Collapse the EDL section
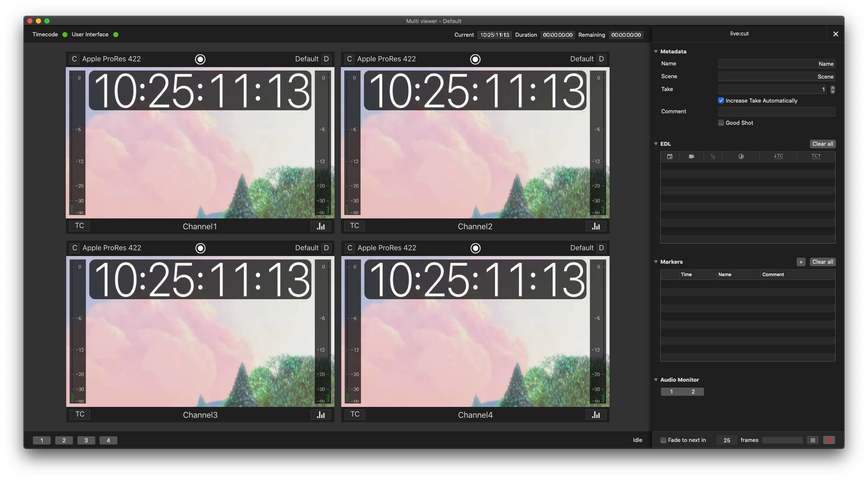Viewport: 868px width, 480px height. point(656,144)
